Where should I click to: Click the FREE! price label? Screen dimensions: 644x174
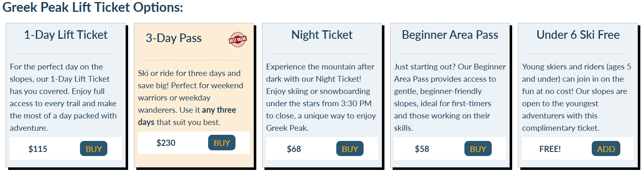click(x=550, y=149)
